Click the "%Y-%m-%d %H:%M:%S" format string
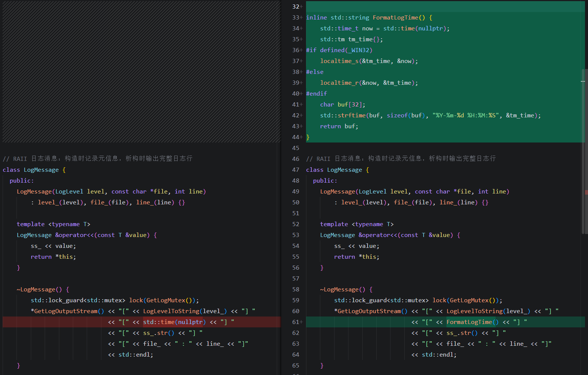Screen dimensions: 588x375 pos(466,115)
